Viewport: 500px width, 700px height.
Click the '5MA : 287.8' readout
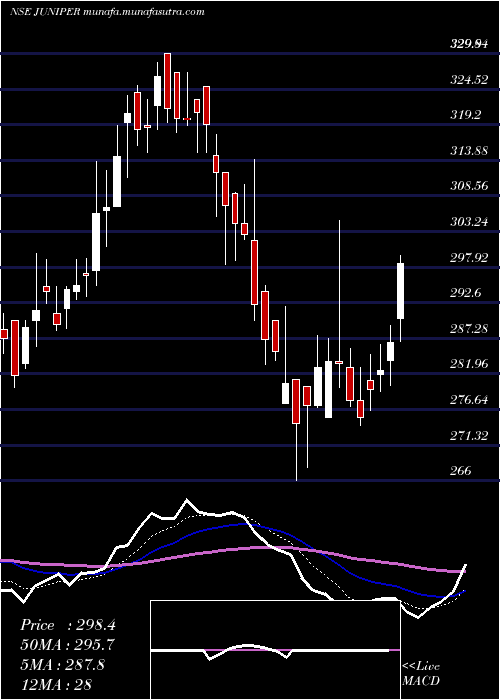tap(62, 665)
